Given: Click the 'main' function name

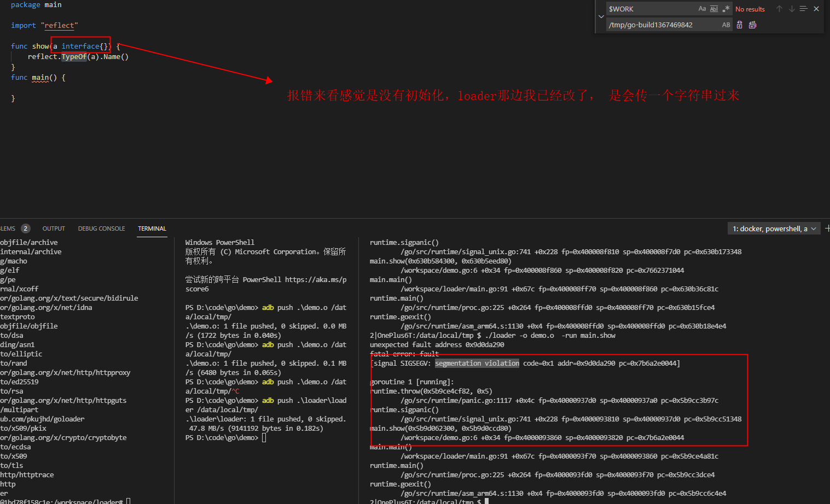Looking at the screenshot, I should (40, 78).
